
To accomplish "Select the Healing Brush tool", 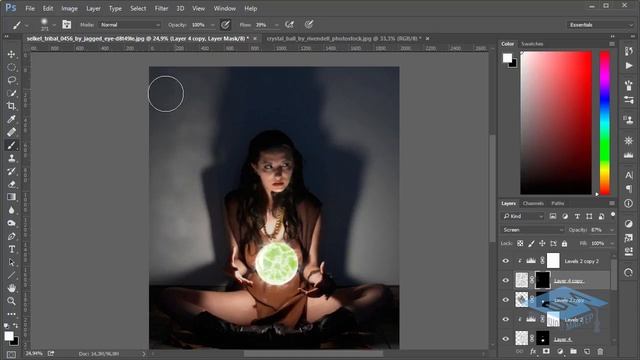I will pos(11,132).
